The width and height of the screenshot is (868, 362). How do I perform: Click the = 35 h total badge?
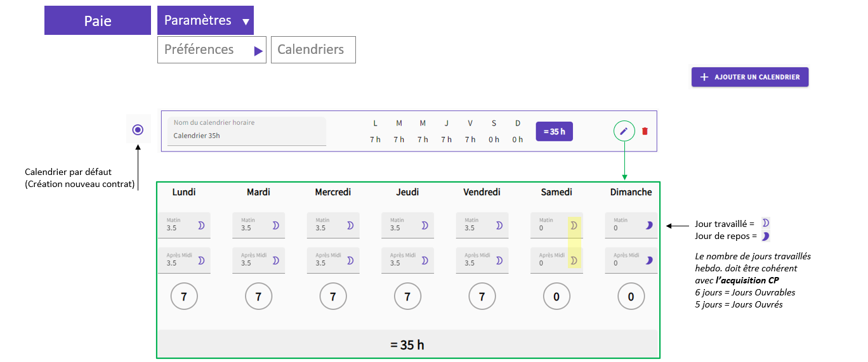click(555, 131)
